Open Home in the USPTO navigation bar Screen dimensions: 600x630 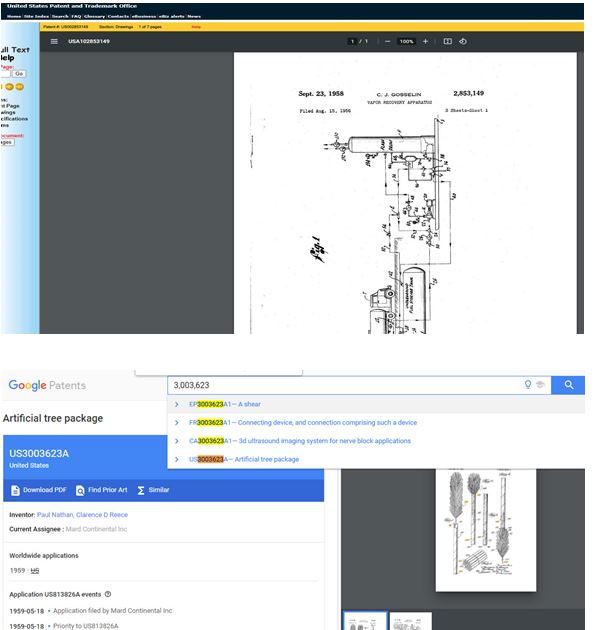[x=14, y=16]
